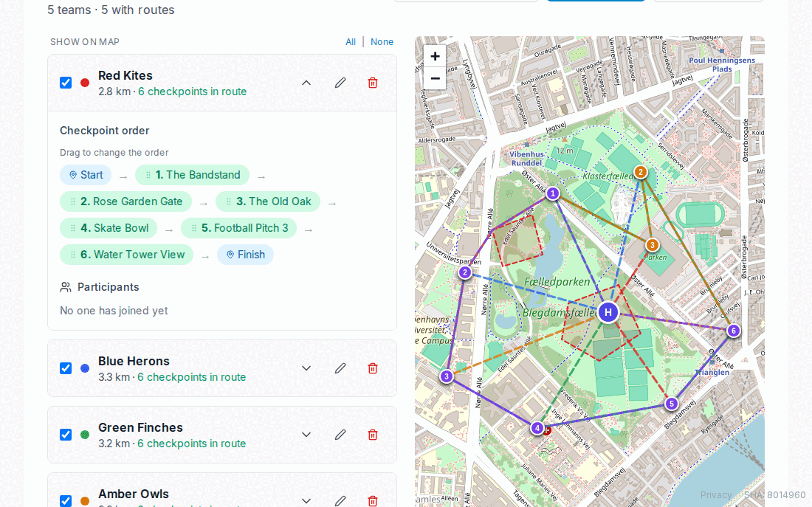Uncheck Green Finches map visibility checkbox
The height and width of the screenshot is (507, 812).
pos(66,435)
